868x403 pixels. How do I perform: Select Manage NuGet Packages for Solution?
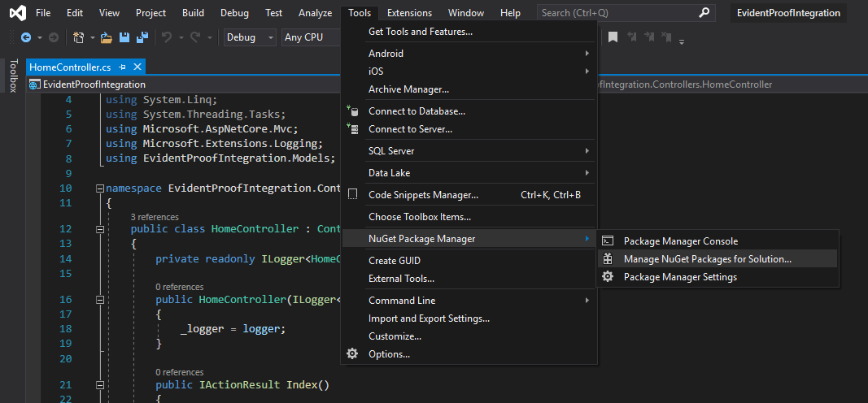(707, 259)
